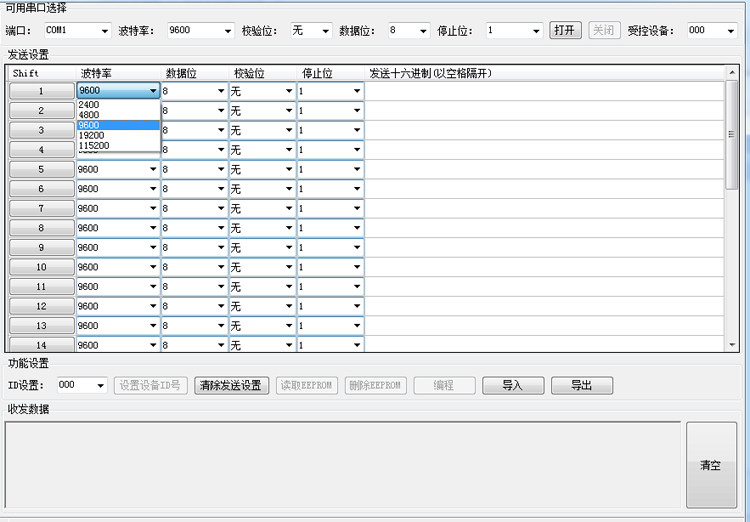Select 2400 in the baud rate list
This screenshot has width=750, height=522.
coord(119,104)
